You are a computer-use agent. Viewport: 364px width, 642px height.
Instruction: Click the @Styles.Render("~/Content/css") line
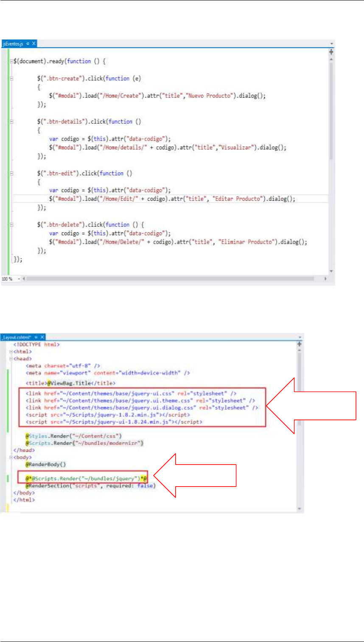[x=74, y=436]
